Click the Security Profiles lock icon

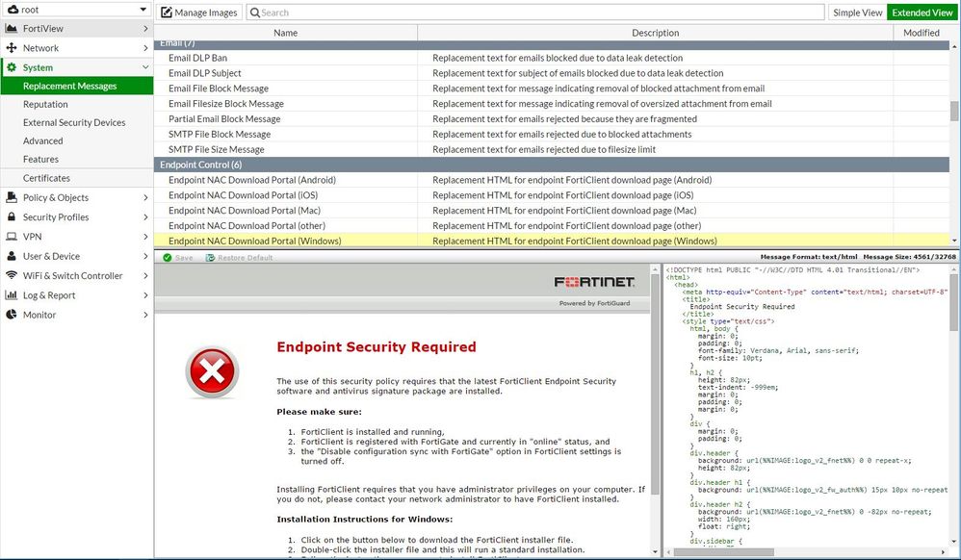click(11, 216)
